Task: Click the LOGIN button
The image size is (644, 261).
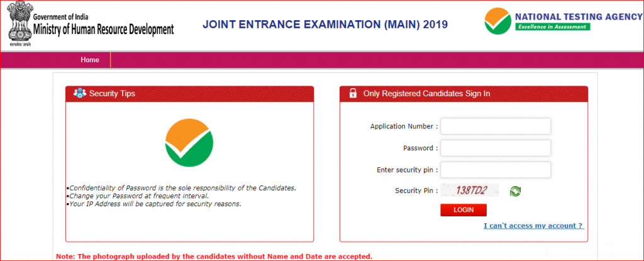Action: tap(464, 209)
